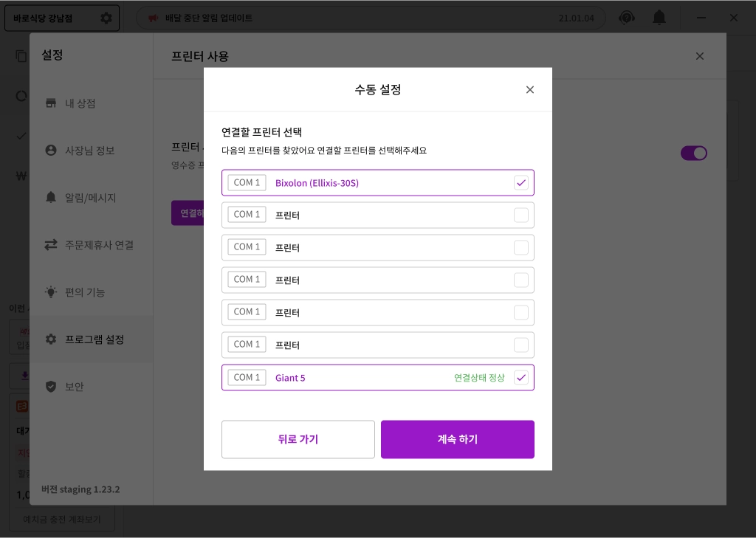Click the 주문제휴사 연결 arrows icon
This screenshot has width=756, height=538.
click(x=51, y=245)
